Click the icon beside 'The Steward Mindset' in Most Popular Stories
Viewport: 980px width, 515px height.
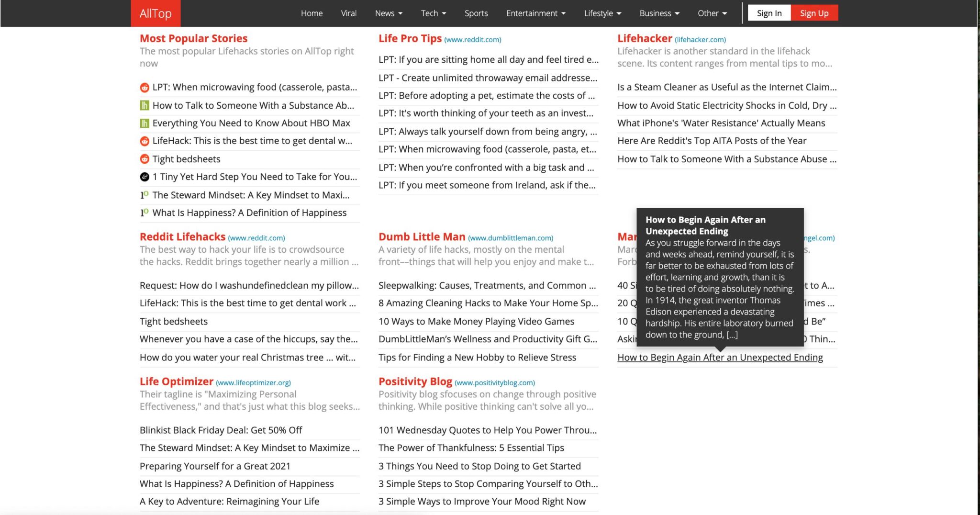tap(145, 195)
